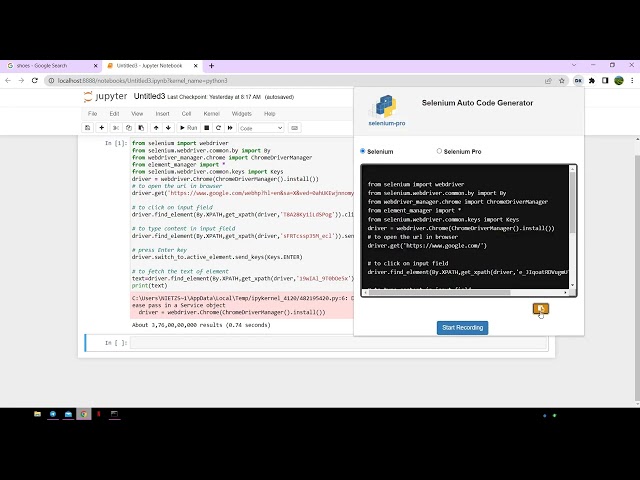Copy generated code with orange copy icon

[x=541, y=309]
